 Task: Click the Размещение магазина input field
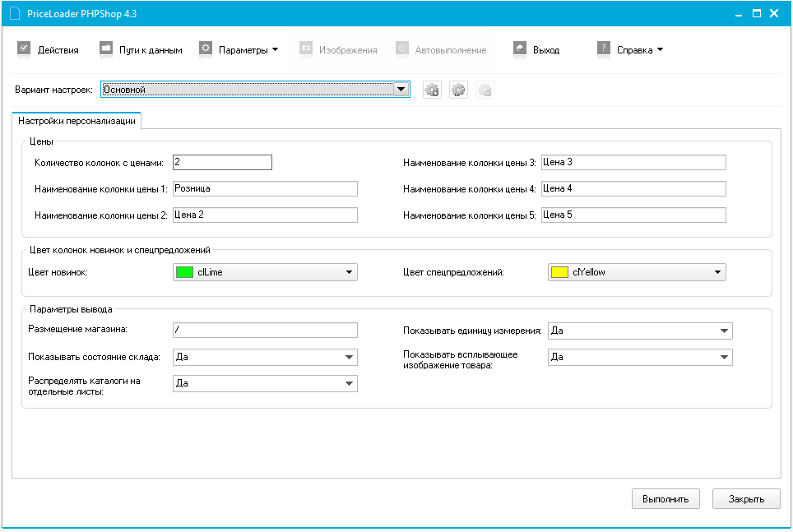point(265,331)
